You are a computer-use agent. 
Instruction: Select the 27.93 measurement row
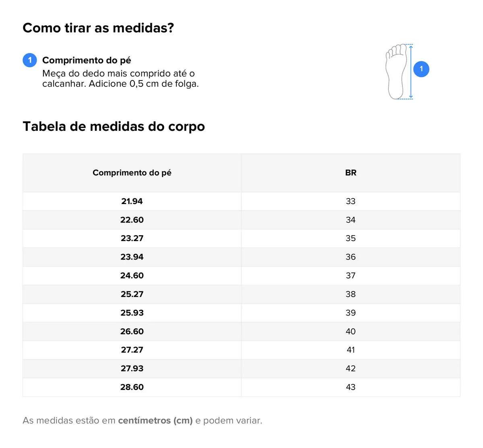[x=242, y=368]
